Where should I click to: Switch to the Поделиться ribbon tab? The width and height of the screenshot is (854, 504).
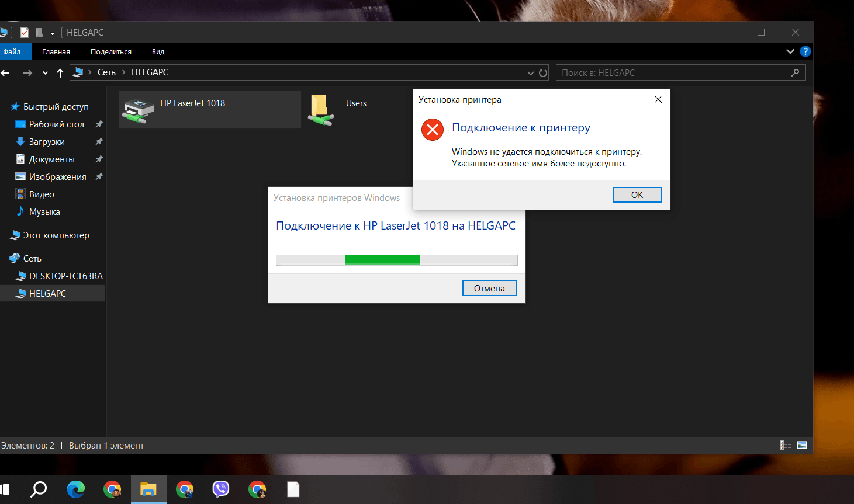point(111,51)
